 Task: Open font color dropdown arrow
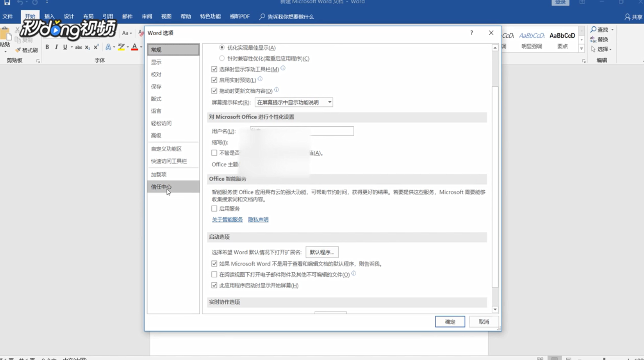[141, 47]
